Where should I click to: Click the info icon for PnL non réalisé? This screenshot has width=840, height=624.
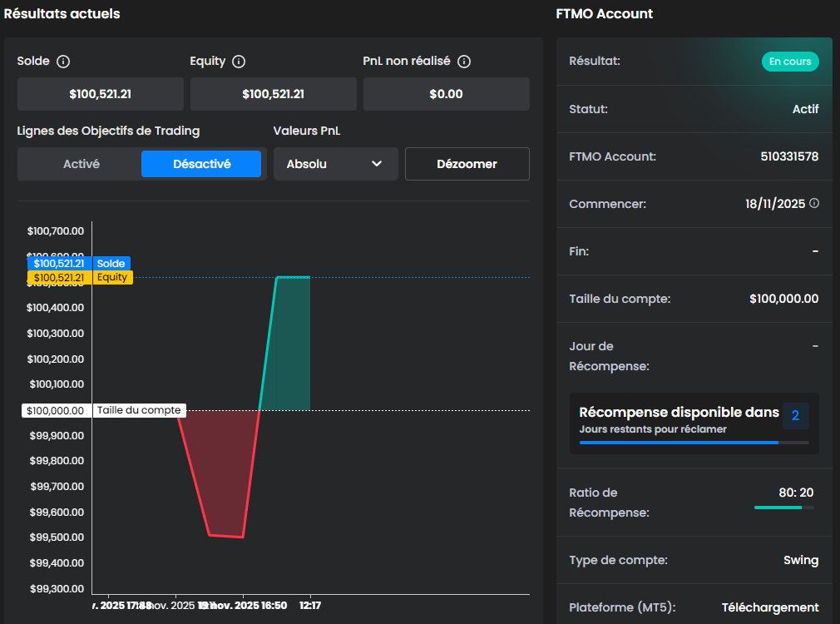click(465, 62)
